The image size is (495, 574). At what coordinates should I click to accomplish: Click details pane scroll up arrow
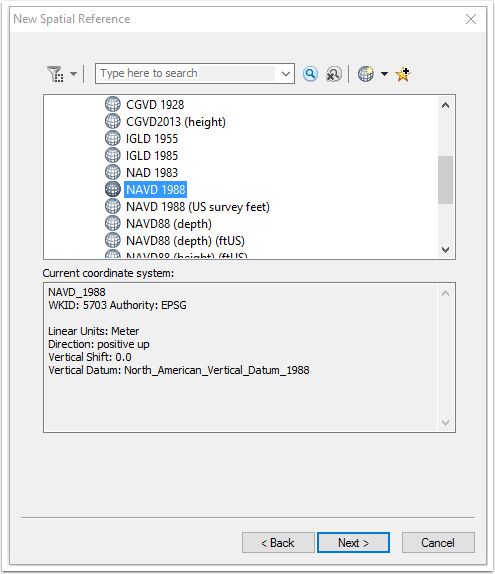445,293
